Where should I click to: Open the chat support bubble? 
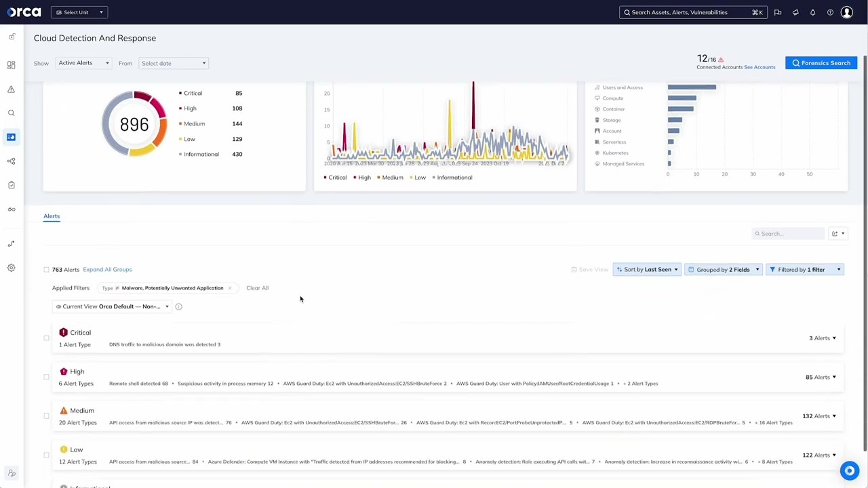pos(850,470)
